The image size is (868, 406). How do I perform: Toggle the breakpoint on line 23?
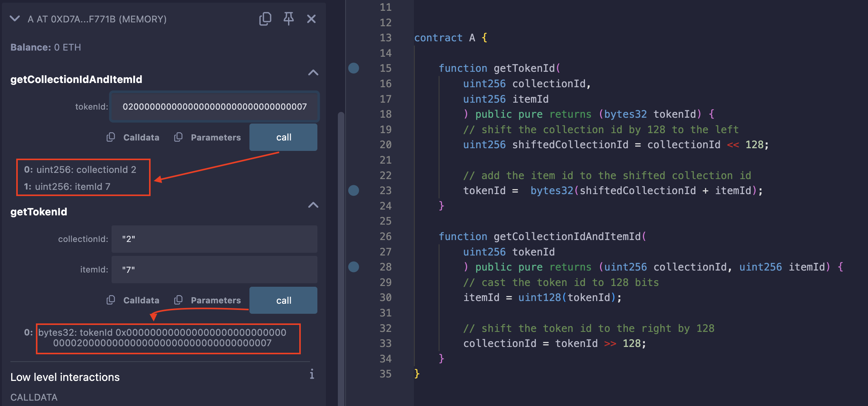(x=353, y=190)
